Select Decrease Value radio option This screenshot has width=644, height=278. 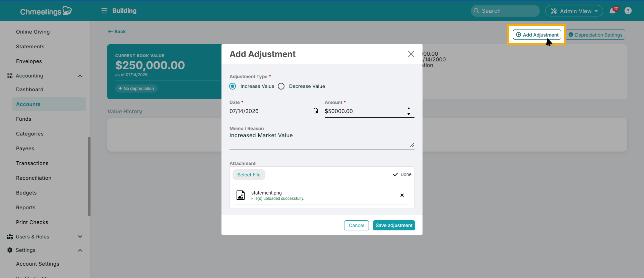[x=281, y=86]
